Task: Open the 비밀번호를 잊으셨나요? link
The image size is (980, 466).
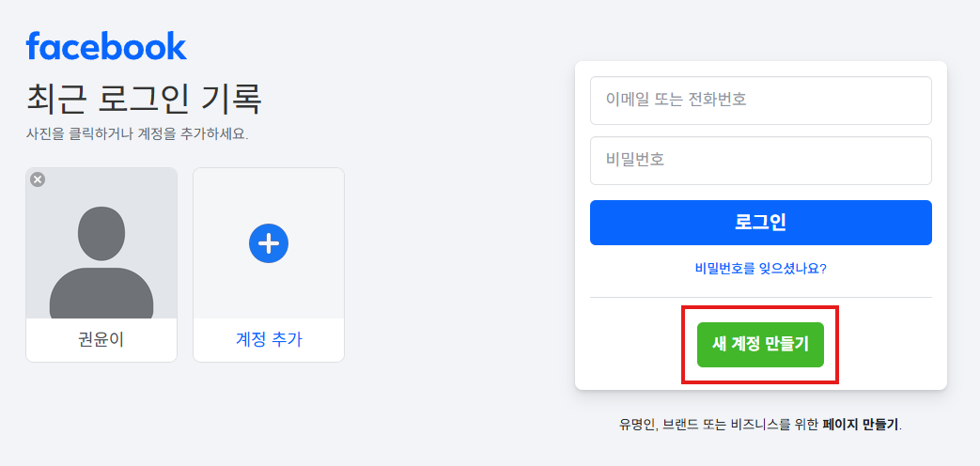Action: (x=761, y=270)
